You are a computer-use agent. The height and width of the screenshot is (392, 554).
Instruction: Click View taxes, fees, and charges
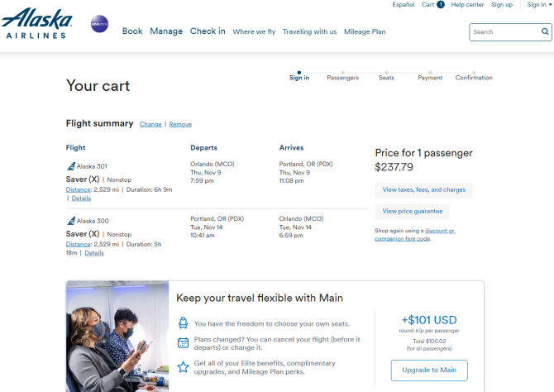point(423,190)
